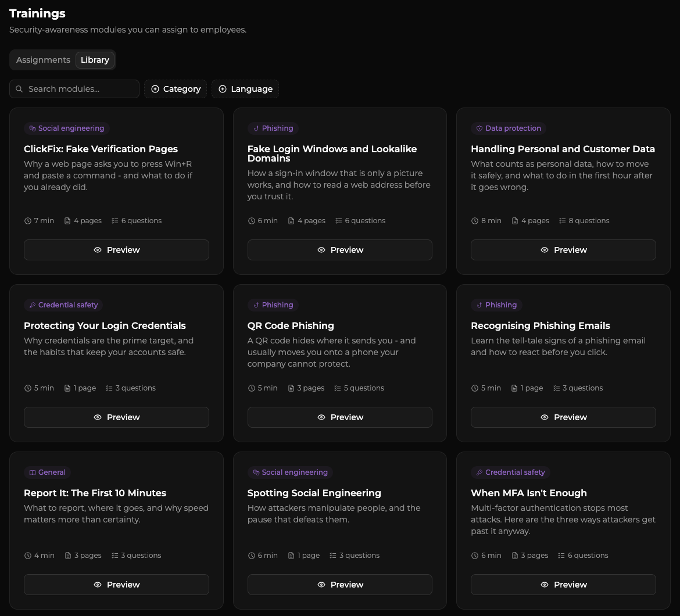Preview the QR Code Phishing module
The height and width of the screenshot is (616, 680).
(x=339, y=417)
